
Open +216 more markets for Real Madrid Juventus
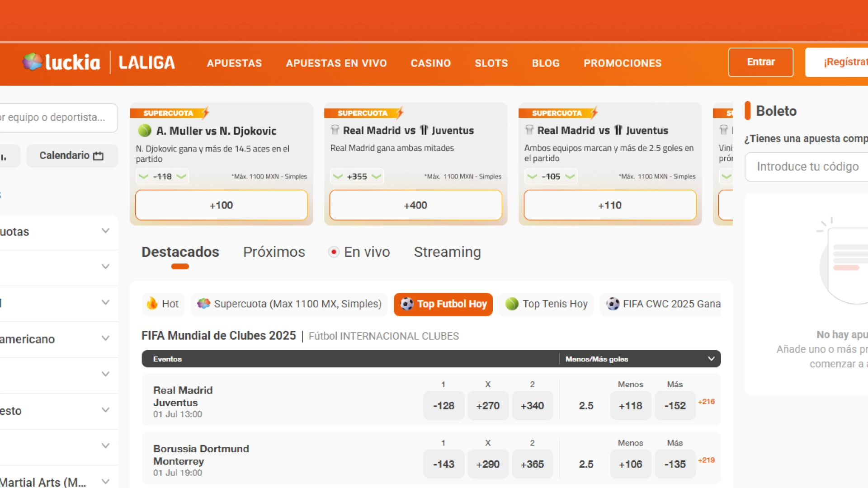(706, 402)
